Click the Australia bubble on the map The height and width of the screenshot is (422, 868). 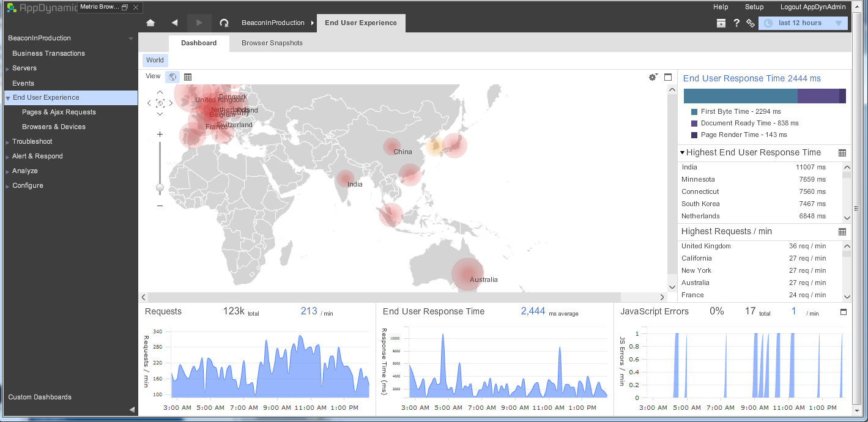point(467,274)
